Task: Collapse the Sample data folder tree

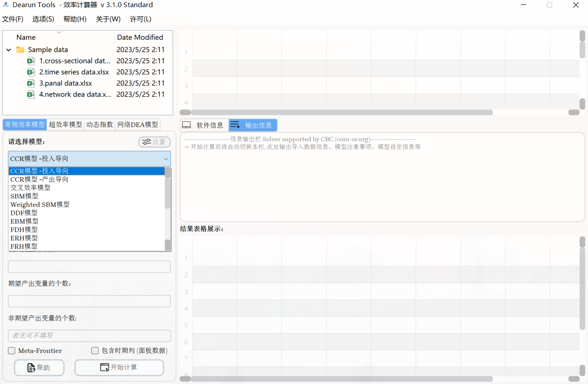Action: pyautogui.click(x=9, y=50)
